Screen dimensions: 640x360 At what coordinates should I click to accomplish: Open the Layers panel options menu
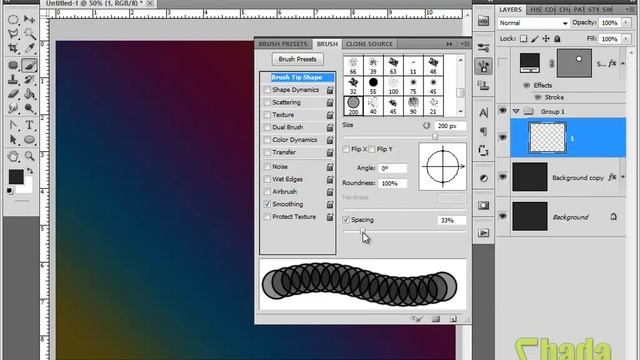tap(631, 9)
